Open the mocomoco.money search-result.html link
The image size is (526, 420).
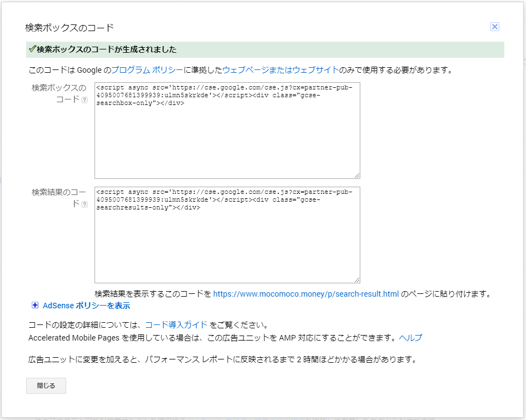click(306, 294)
